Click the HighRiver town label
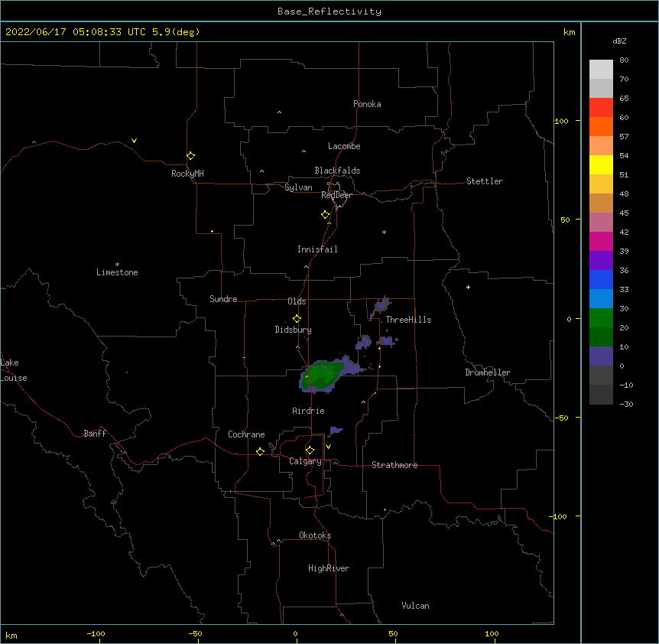The height and width of the screenshot is (644, 659). 329,568
